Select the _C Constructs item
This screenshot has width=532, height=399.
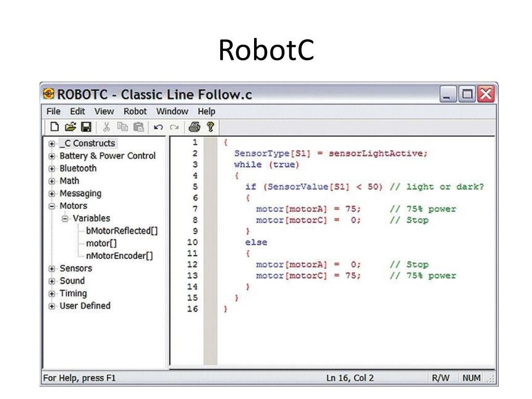[87, 143]
